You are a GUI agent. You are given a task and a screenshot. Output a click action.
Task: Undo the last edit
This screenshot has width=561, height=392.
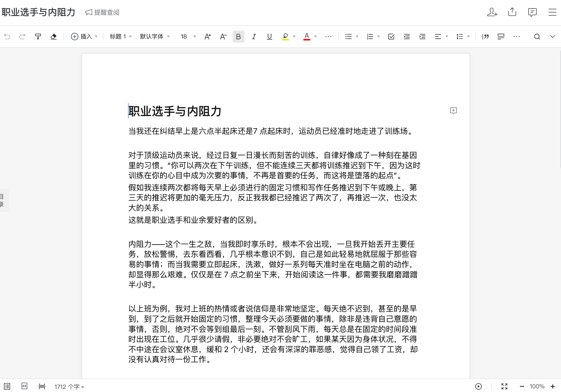7,37
